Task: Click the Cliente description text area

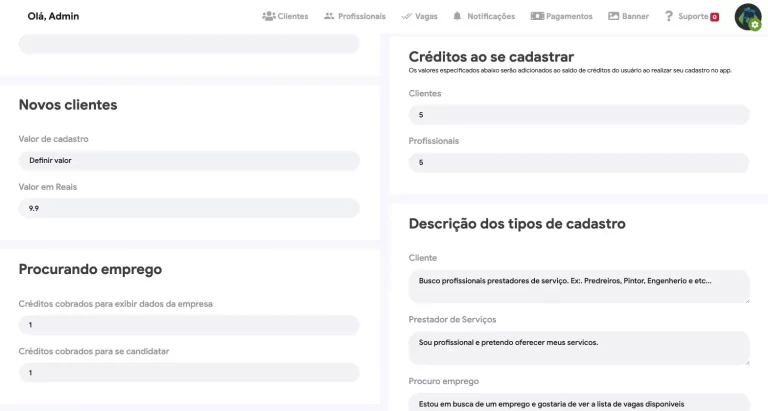Action: pos(579,287)
